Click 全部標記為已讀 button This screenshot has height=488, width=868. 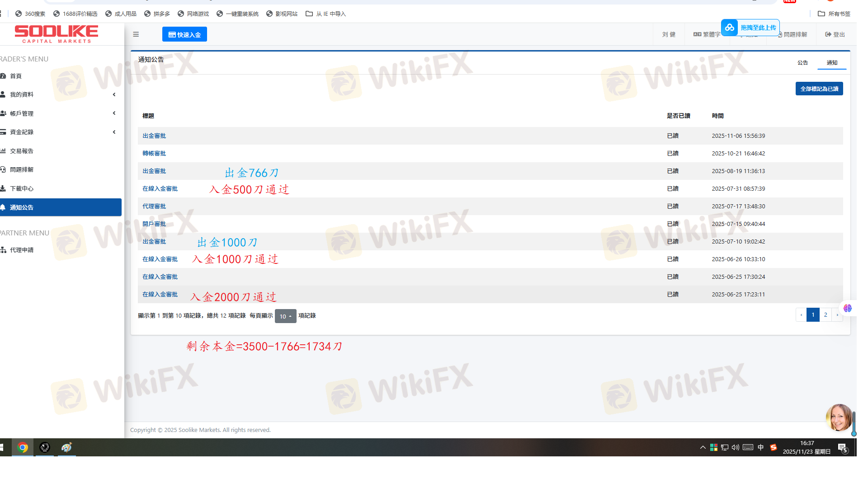(819, 89)
